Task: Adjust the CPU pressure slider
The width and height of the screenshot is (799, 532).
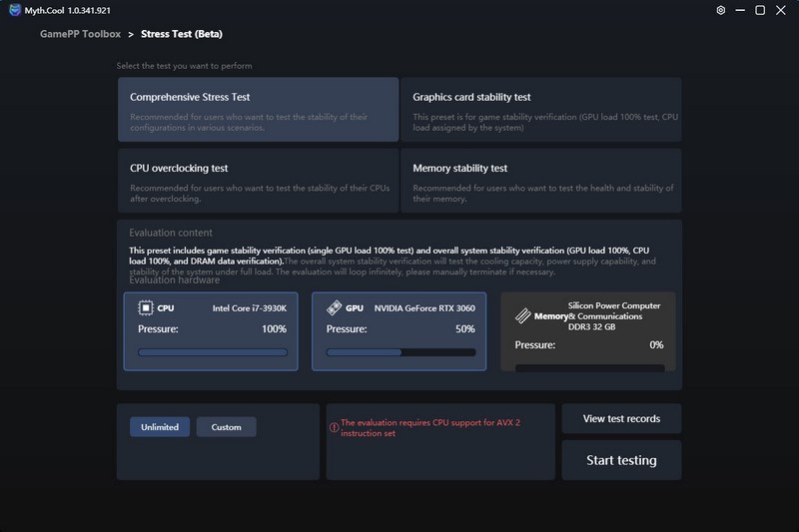Action: pyautogui.click(x=213, y=352)
